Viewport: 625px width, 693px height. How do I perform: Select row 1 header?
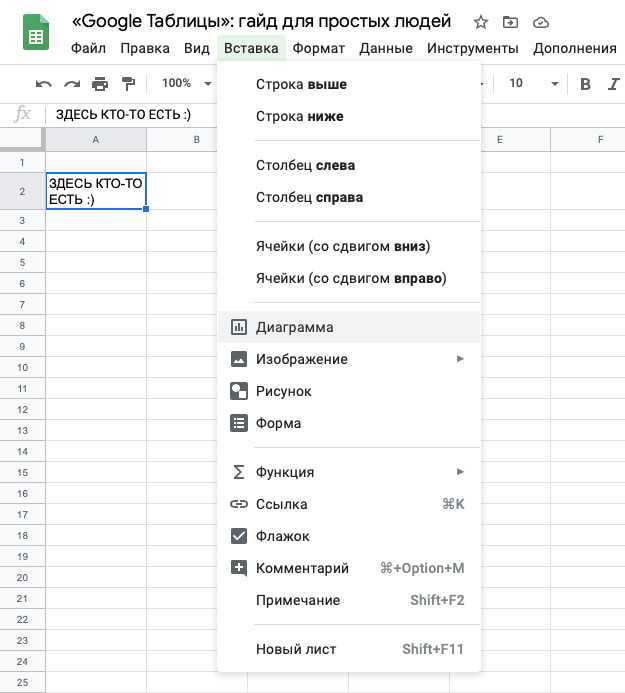[22, 162]
